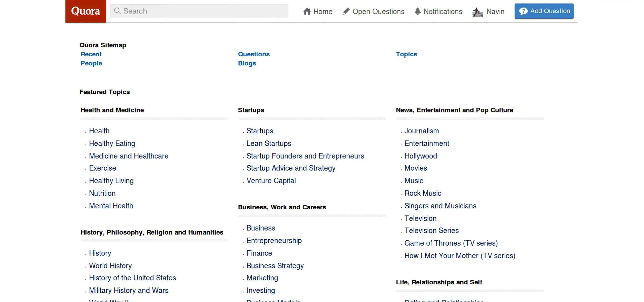The width and height of the screenshot is (644, 302).
Task: Open the History of the United States topic
Action: (132, 278)
